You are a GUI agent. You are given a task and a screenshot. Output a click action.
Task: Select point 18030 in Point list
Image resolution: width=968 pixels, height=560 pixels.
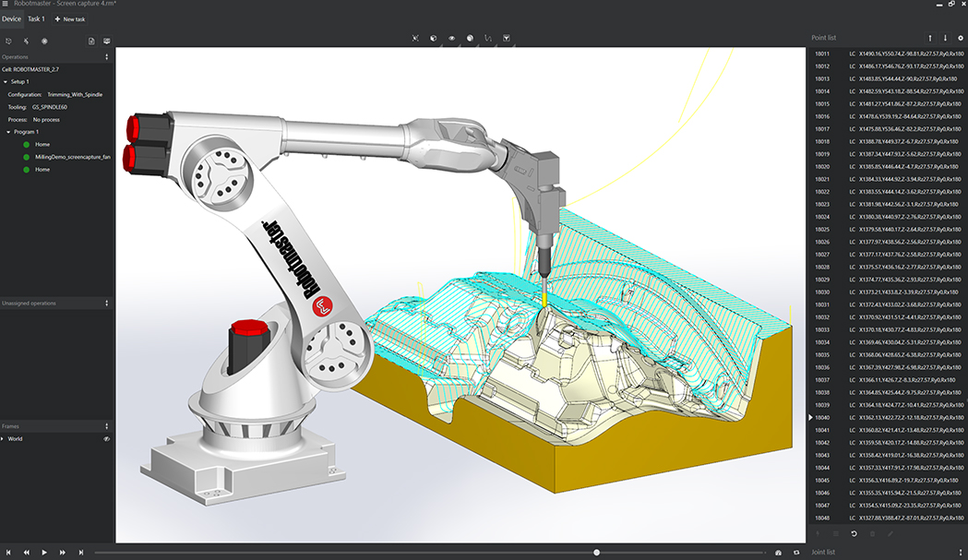coord(888,292)
